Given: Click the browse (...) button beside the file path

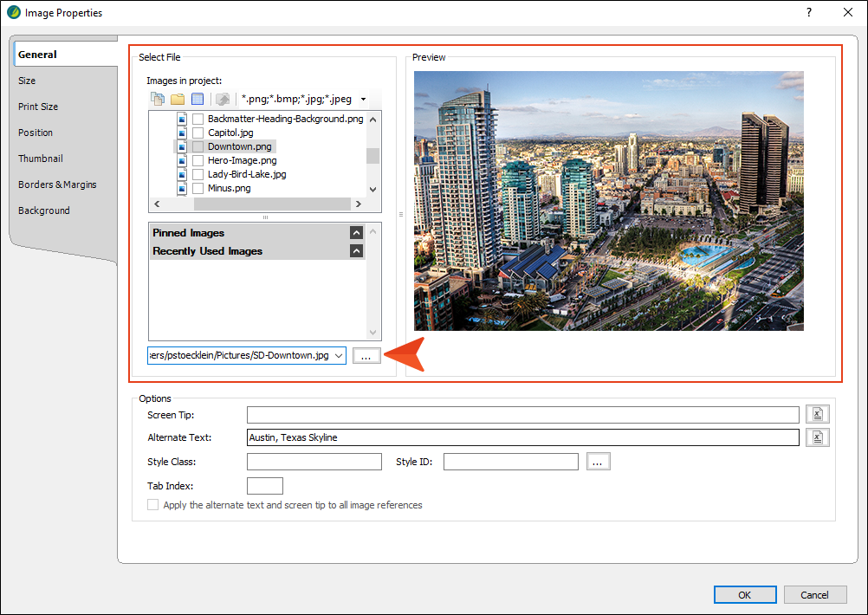Looking at the screenshot, I should point(366,356).
